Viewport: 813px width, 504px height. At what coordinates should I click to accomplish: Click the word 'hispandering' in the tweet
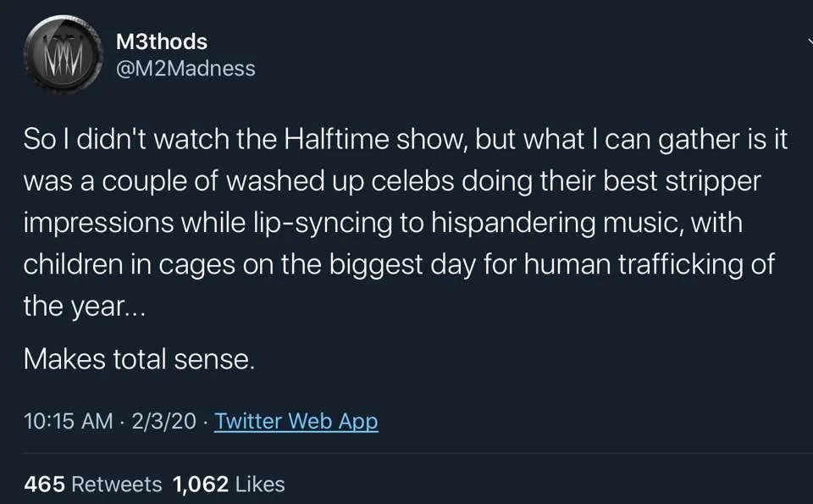click(x=513, y=224)
